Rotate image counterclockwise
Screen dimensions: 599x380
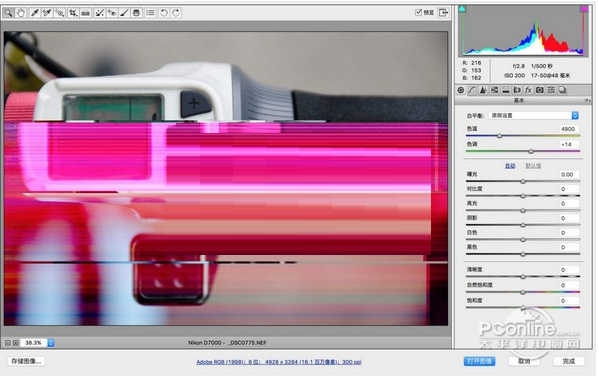[x=164, y=13]
